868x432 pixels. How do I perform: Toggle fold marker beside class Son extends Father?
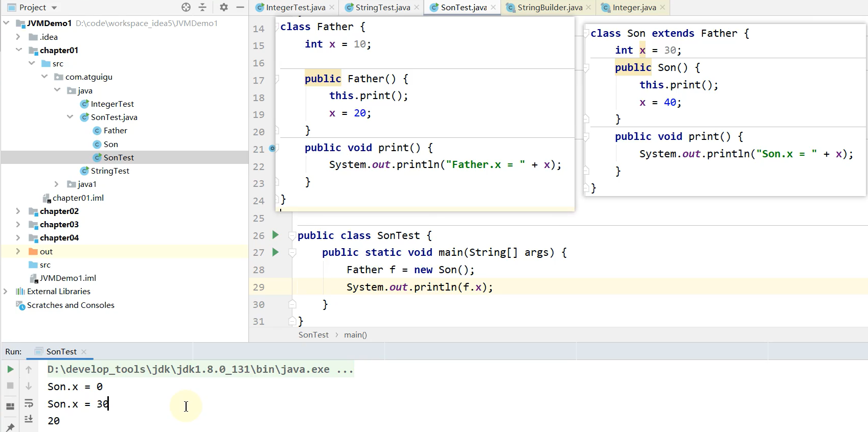point(586,33)
